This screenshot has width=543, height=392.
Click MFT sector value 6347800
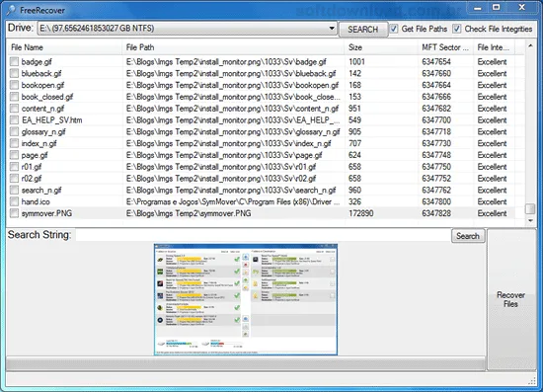pos(436,201)
